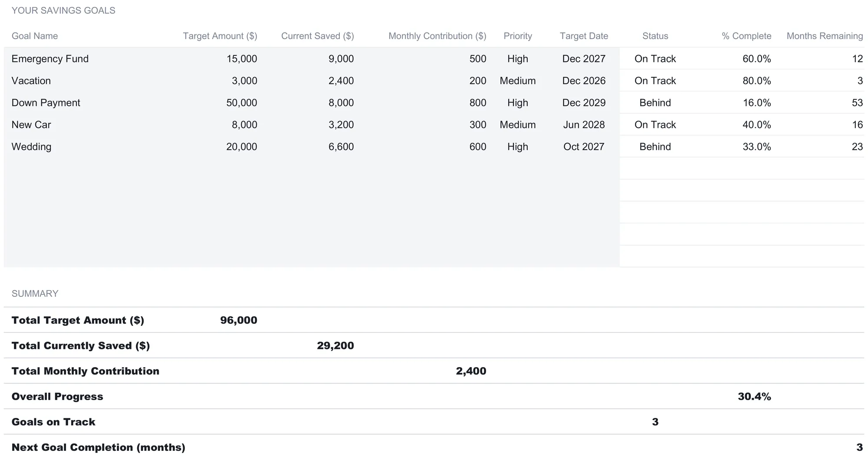The width and height of the screenshot is (868, 460).
Task: Select the Emergency Fund goal name cell
Action: pos(50,59)
